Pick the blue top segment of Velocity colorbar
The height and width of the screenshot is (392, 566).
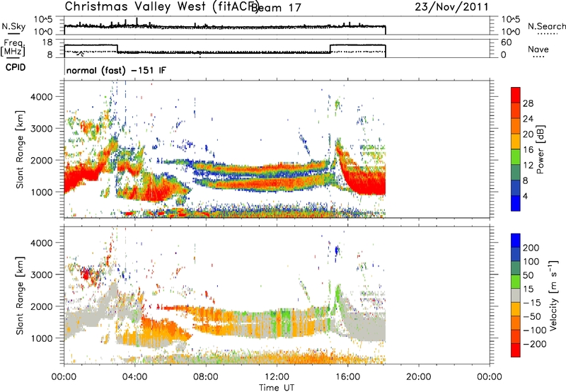click(516, 241)
